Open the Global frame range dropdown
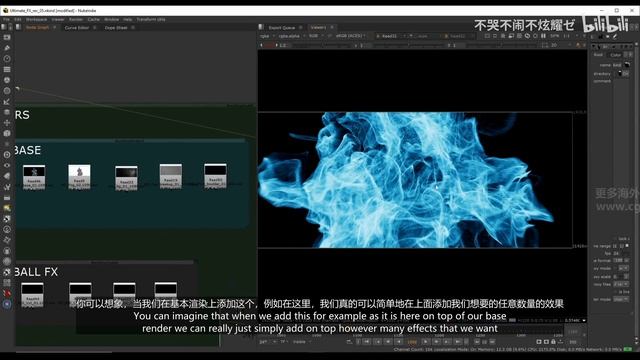This screenshot has width=640, height=360. click(302, 342)
